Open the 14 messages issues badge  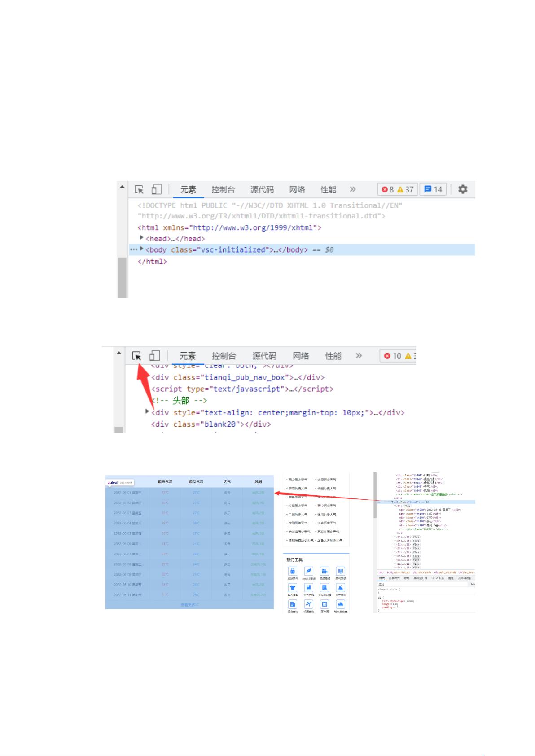(433, 189)
